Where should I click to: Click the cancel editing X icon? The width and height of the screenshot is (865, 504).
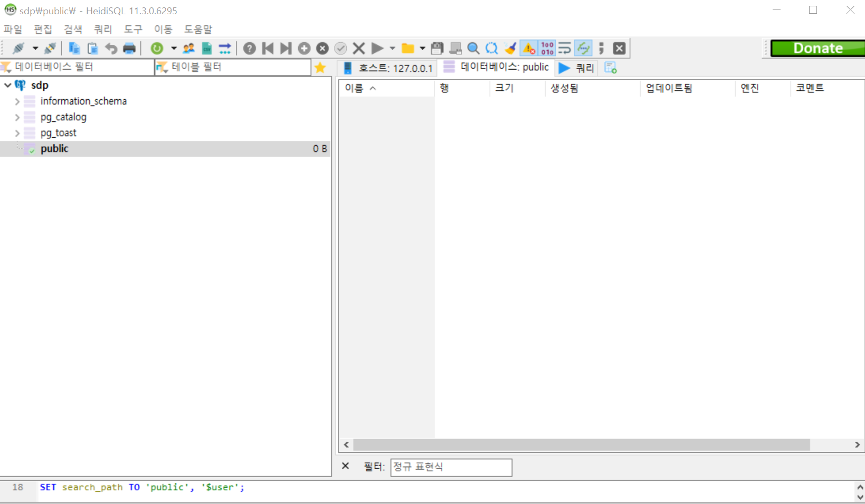[x=359, y=49]
